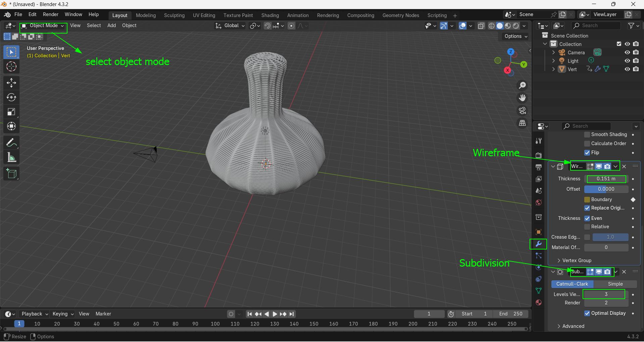This screenshot has width=644, height=342.
Task: Uncheck Optimal Display checkbox
Action: click(x=587, y=313)
